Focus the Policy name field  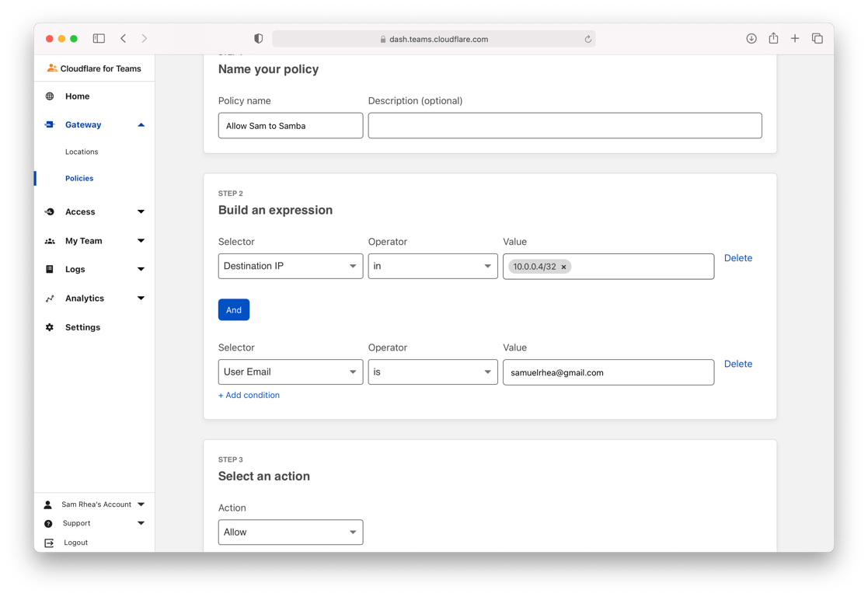point(291,126)
